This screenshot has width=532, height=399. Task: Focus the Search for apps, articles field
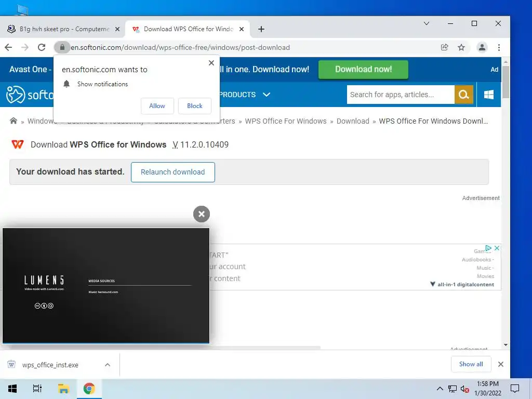[x=401, y=95]
